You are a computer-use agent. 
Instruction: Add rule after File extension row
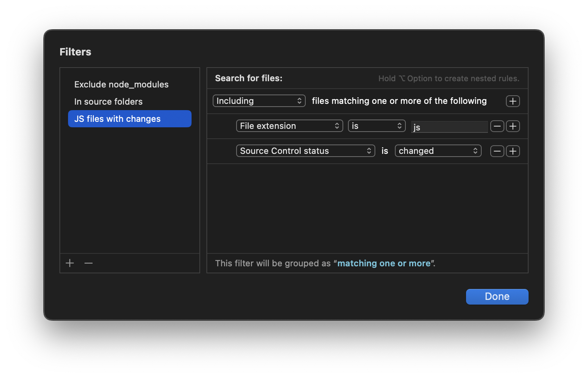point(513,126)
